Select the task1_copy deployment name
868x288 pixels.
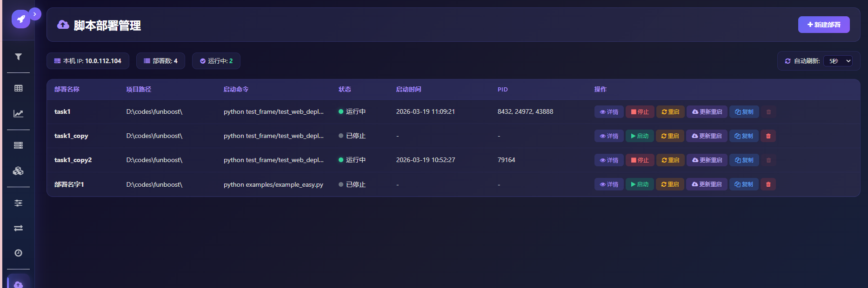point(71,136)
